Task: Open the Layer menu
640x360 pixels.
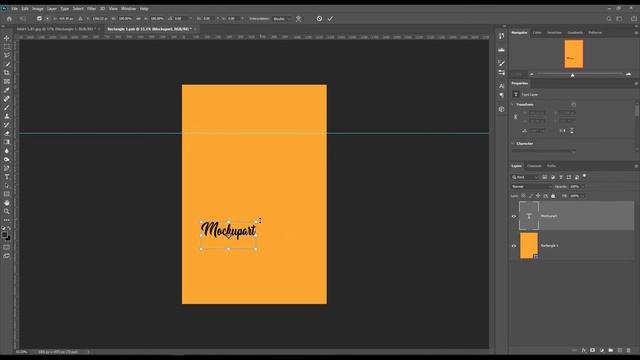Action: (52, 9)
